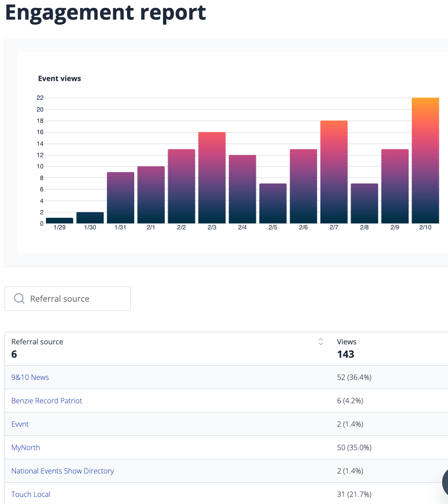Click the referral source count 6
The image size is (448, 504).
(x=14, y=354)
